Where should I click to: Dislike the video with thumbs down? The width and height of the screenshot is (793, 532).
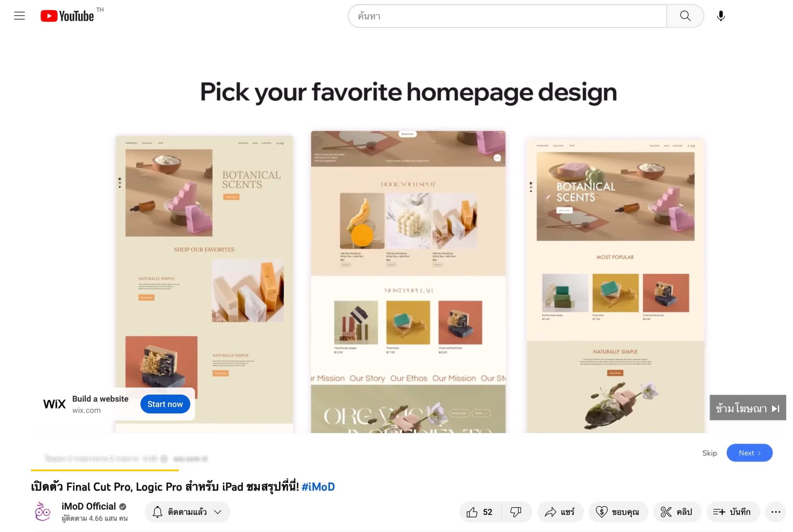pyautogui.click(x=516, y=512)
